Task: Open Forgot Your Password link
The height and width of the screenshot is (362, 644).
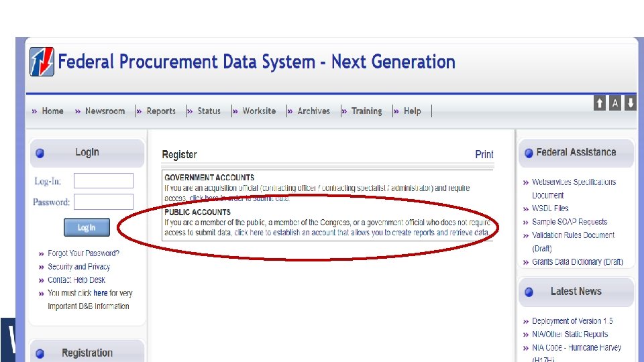Action: point(83,253)
